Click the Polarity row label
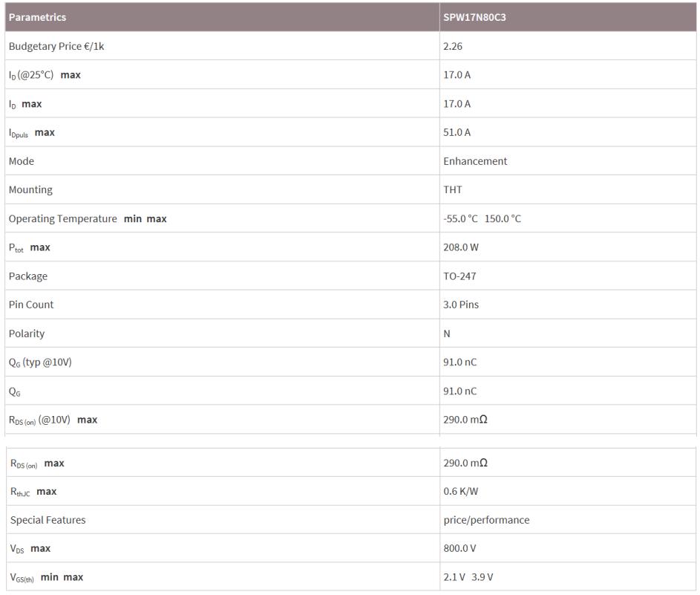The height and width of the screenshot is (595, 700). coord(27,334)
